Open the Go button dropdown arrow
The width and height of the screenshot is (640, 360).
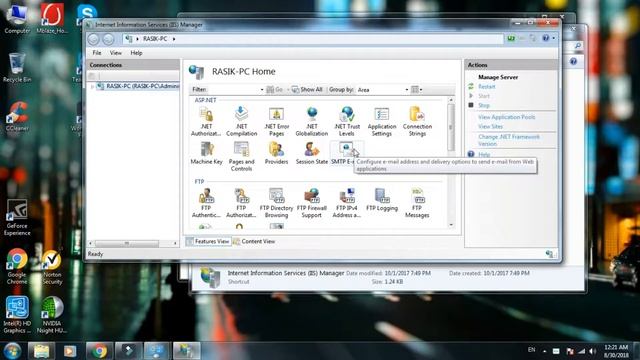pyautogui.click(x=288, y=90)
